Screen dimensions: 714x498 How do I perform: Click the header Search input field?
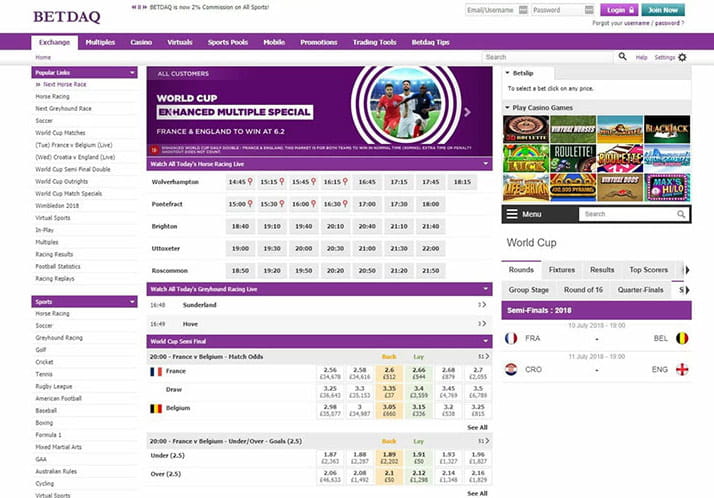coord(547,57)
